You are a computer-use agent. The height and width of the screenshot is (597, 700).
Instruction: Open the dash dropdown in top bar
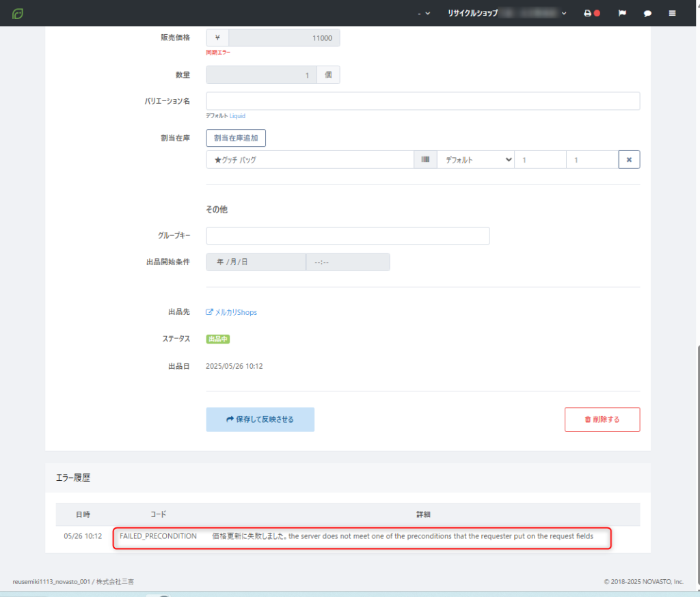coord(424,14)
